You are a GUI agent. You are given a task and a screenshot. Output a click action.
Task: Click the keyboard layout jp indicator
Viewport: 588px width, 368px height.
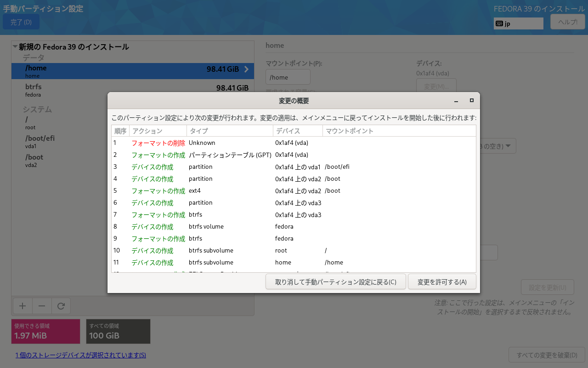point(519,23)
